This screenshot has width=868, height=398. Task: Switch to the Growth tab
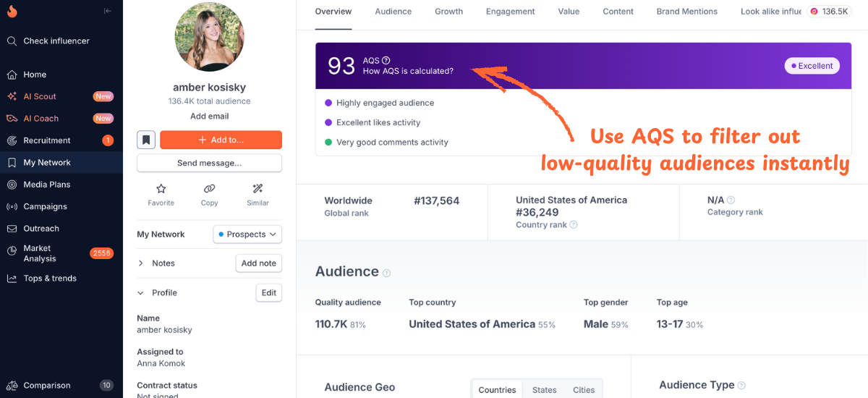click(x=448, y=12)
